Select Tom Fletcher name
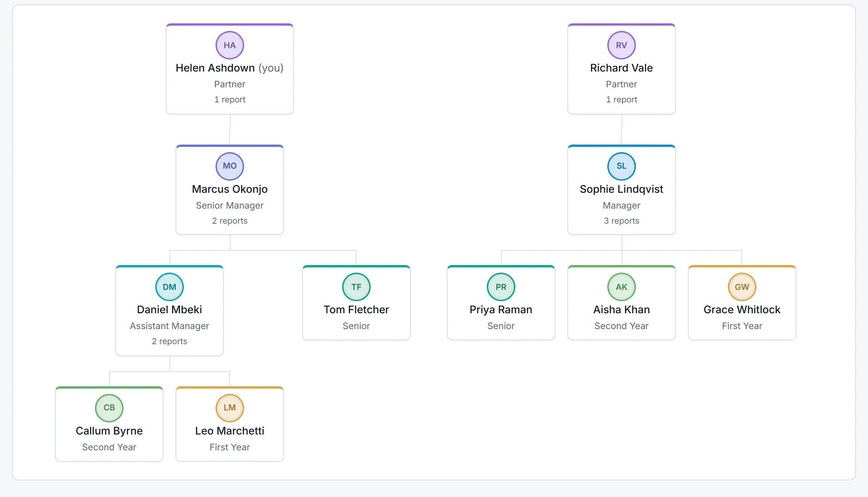Screen dimensions: 868x497 (356, 309)
